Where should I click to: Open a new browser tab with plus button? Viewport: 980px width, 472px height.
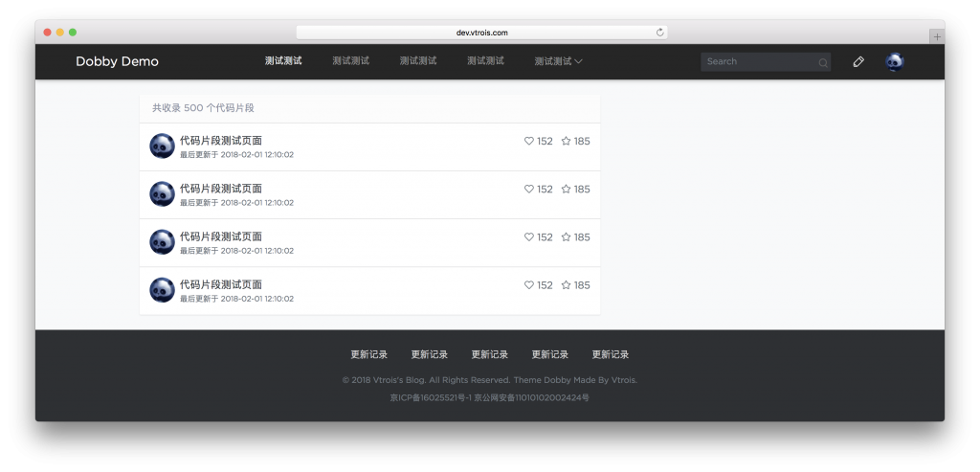[936, 36]
